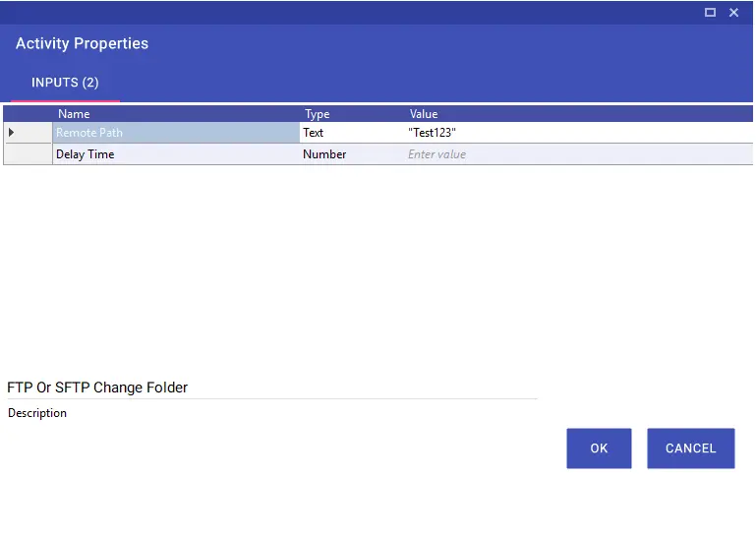This screenshot has height=537, width=756.
Task: Click the FTP Or SFTP Change Folder title
Action: click(x=97, y=388)
